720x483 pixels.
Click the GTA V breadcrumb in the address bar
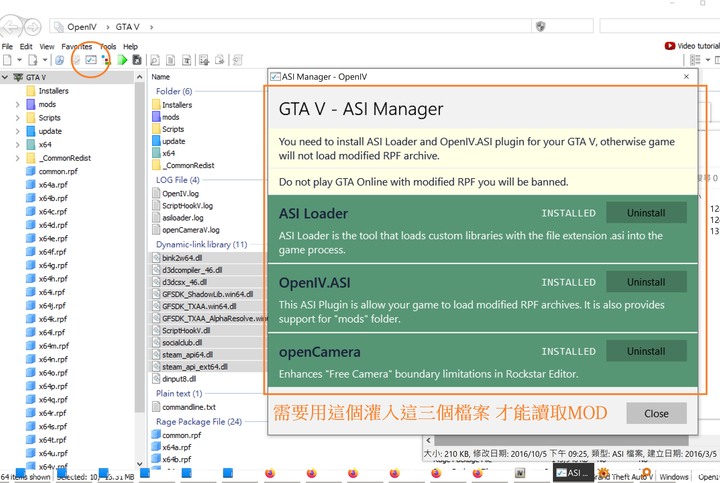(127, 27)
